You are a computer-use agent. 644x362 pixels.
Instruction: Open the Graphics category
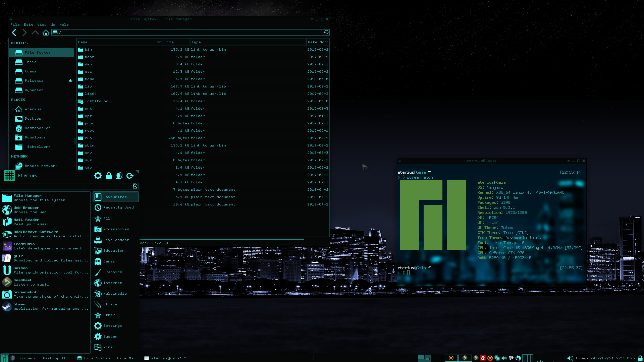116,272
